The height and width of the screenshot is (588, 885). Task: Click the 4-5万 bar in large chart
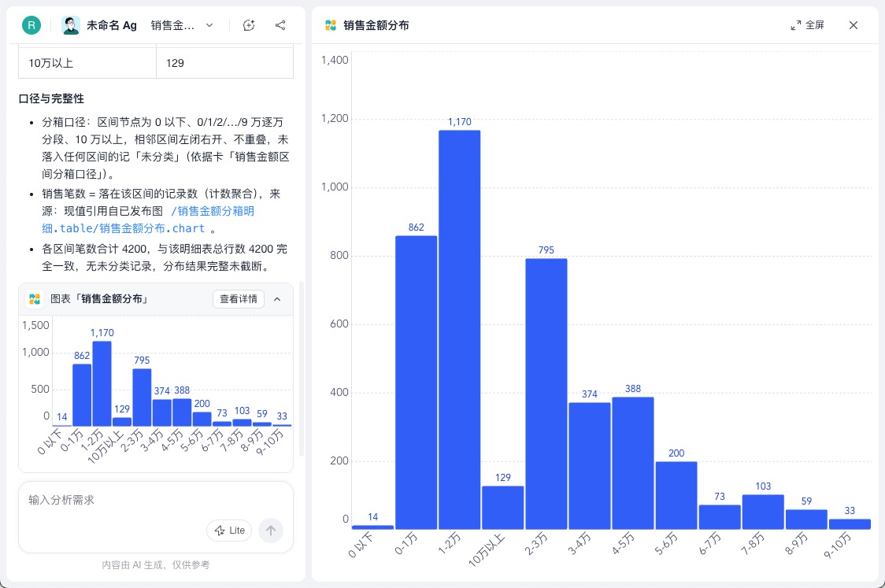coord(633,463)
